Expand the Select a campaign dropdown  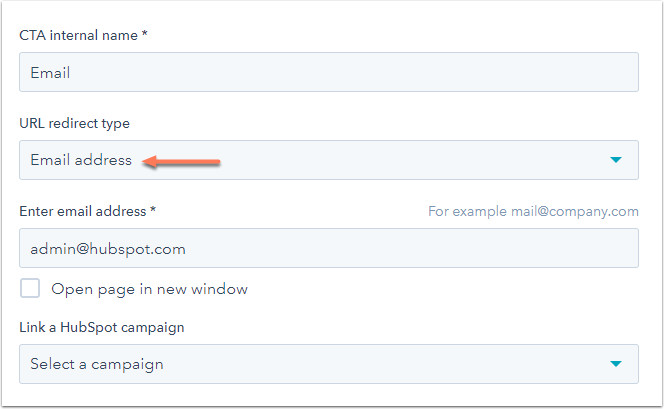(x=328, y=364)
